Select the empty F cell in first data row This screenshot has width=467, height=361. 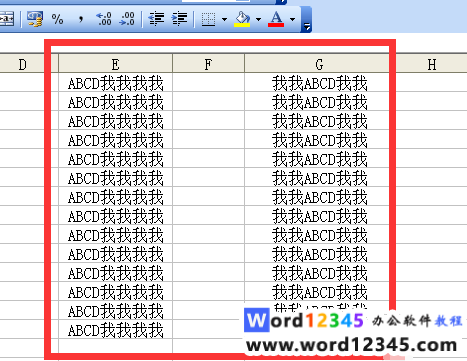pos(208,83)
